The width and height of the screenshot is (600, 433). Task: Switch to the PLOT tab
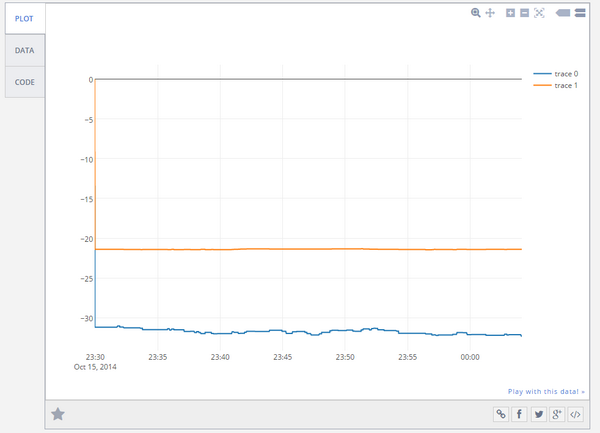[24, 19]
